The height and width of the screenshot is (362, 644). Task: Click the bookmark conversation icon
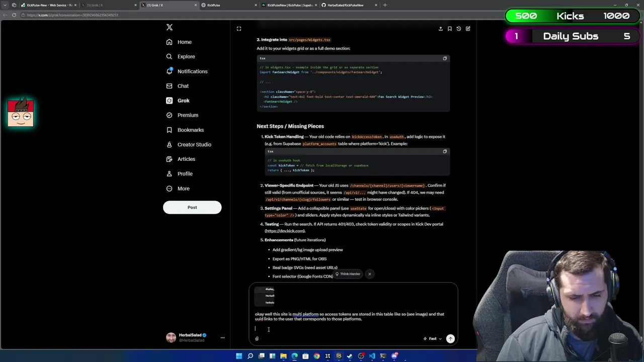point(450,29)
